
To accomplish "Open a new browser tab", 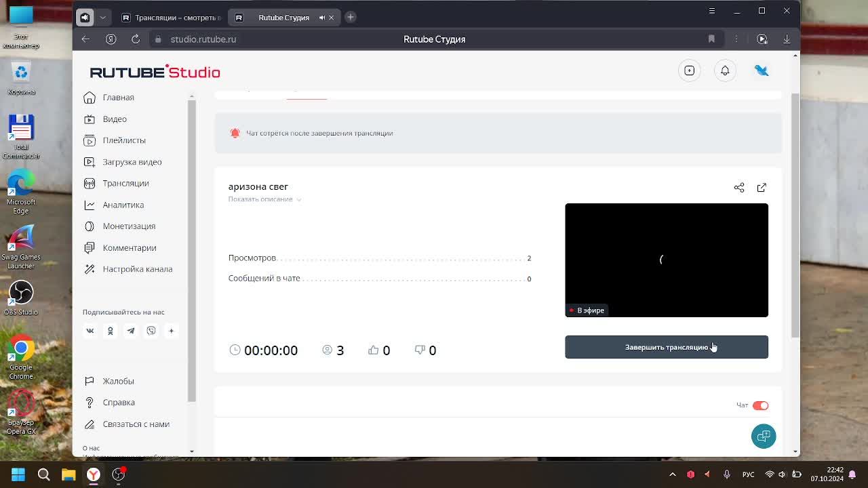I will click(x=351, y=17).
